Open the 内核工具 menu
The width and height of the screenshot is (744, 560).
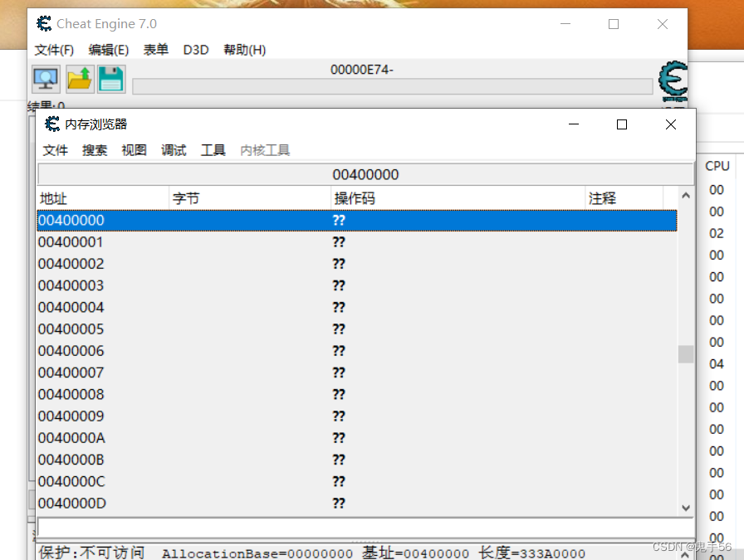pyautogui.click(x=265, y=150)
